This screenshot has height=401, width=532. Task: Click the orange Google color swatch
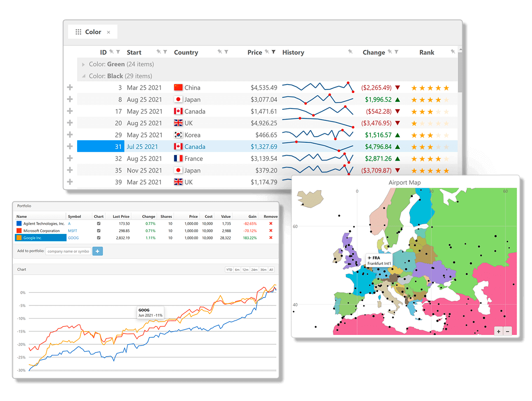pyautogui.click(x=19, y=238)
